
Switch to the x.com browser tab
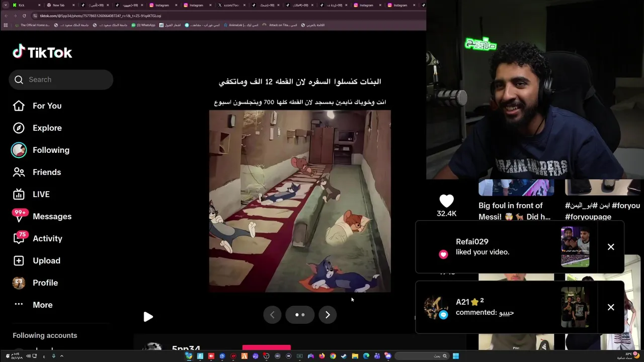232,5
